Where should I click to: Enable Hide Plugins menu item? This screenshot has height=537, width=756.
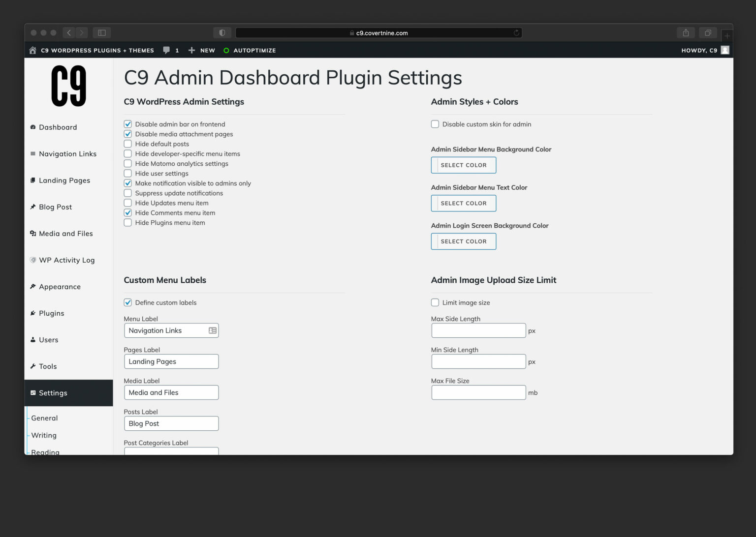tap(127, 222)
